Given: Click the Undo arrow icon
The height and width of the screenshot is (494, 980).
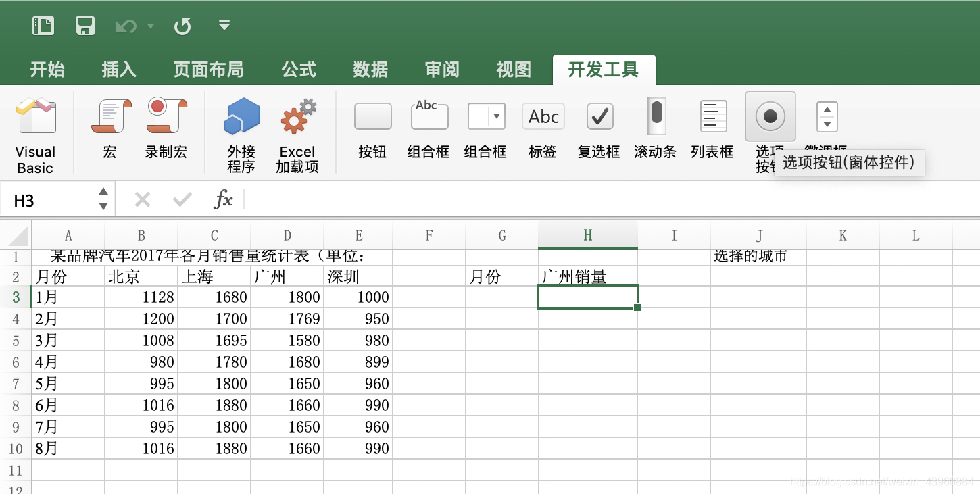Looking at the screenshot, I should [x=126, y=26].
